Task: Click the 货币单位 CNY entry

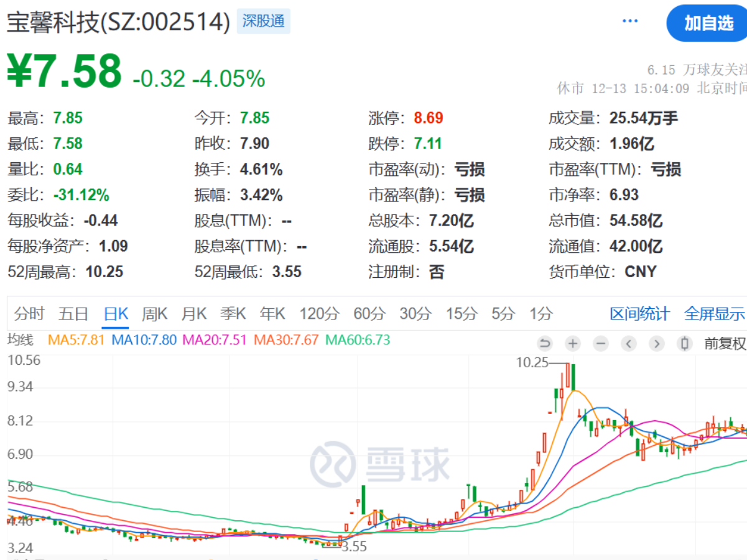Action: pos(603,272)
